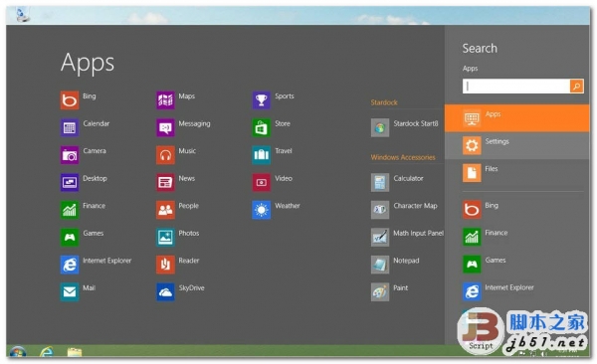Image resolution: width=597 pixels, height=364 pixels.
Task: Open the Calendar app icon
Action: tap(70, 127)
